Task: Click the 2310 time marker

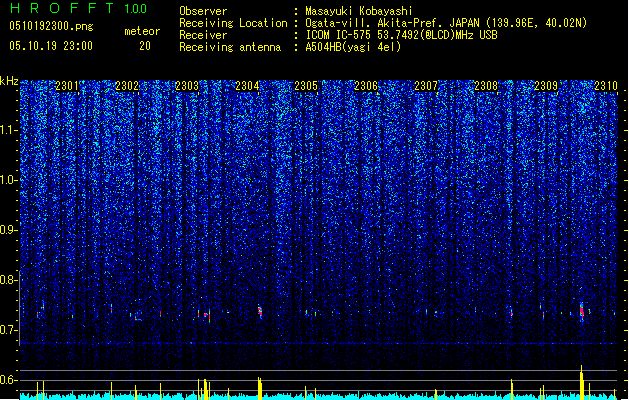Action: tap(606, 86)
